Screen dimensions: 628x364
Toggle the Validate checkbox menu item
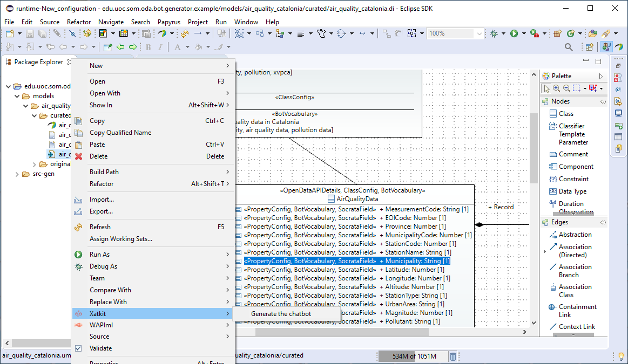(x=100, y=348)
